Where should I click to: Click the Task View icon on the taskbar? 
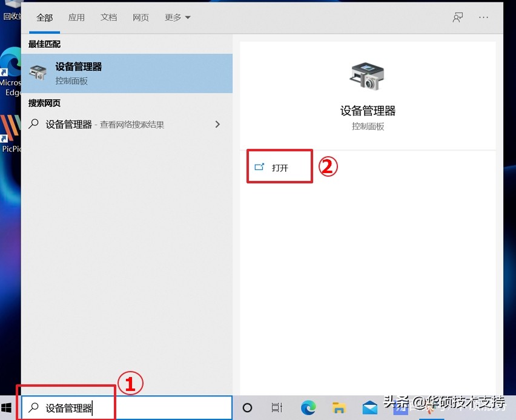pos(277,408)
